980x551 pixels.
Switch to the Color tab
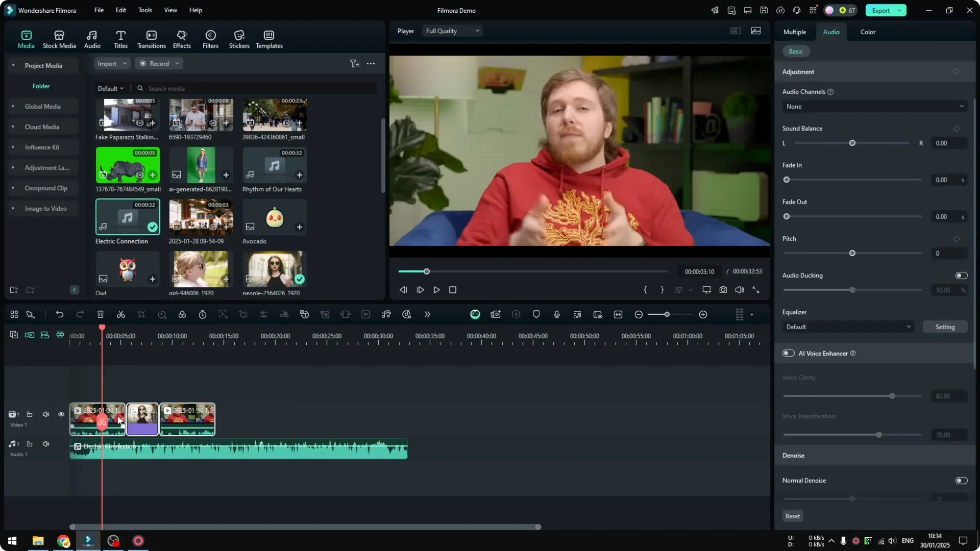pyautogui.click(x=867, y=32)
